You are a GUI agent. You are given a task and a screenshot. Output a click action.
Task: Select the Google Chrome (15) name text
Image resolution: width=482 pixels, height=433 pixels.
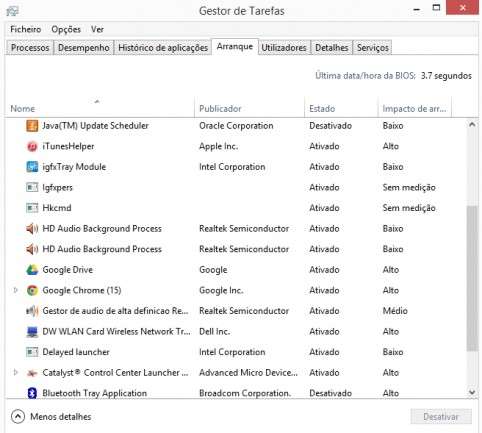coord(82,291)
